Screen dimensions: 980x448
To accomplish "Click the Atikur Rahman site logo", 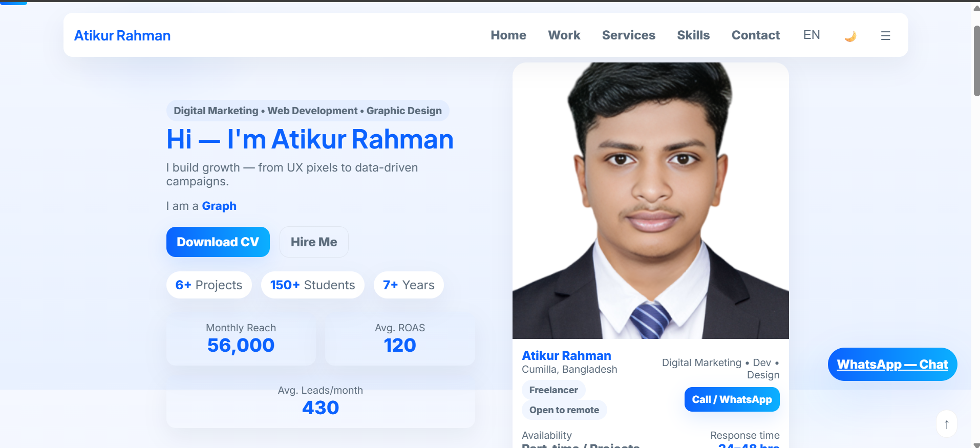I will pyautogui.click(x=122, y=35).
